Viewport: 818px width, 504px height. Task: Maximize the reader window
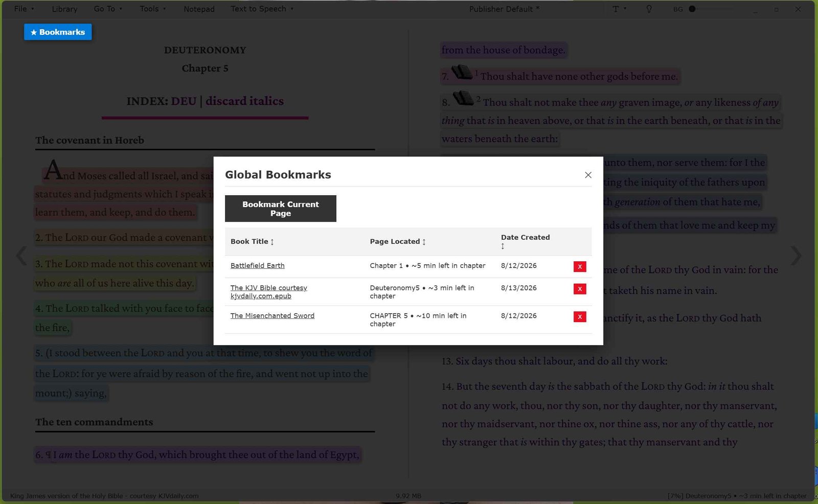pyautogui.click(x=776, y=9)
